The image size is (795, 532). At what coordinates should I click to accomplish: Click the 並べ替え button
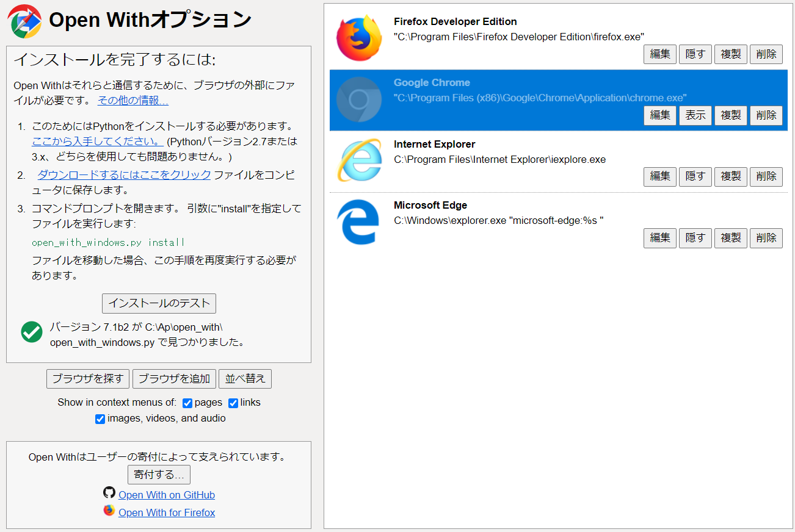coord(245,379)
